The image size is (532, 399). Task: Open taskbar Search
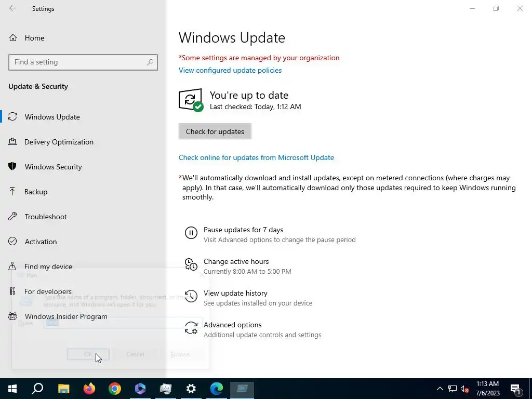[37, 389]
